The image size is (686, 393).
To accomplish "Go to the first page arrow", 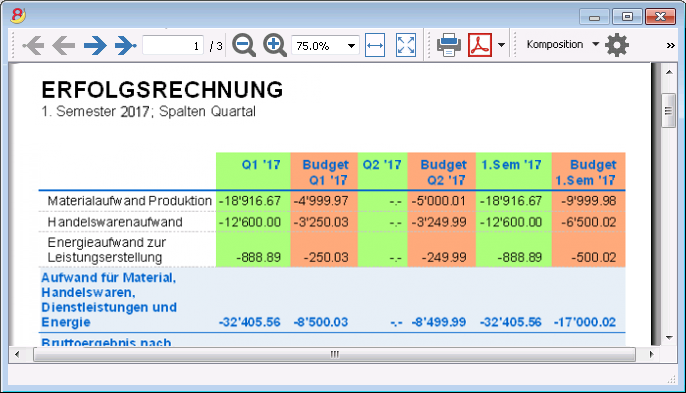I will pos(33,45).
